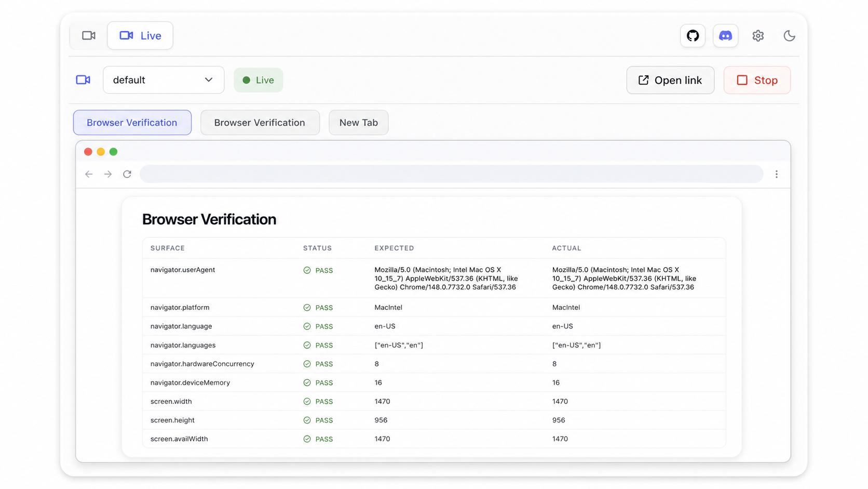Open the GitHub repository icon

[x=693, y=36]
